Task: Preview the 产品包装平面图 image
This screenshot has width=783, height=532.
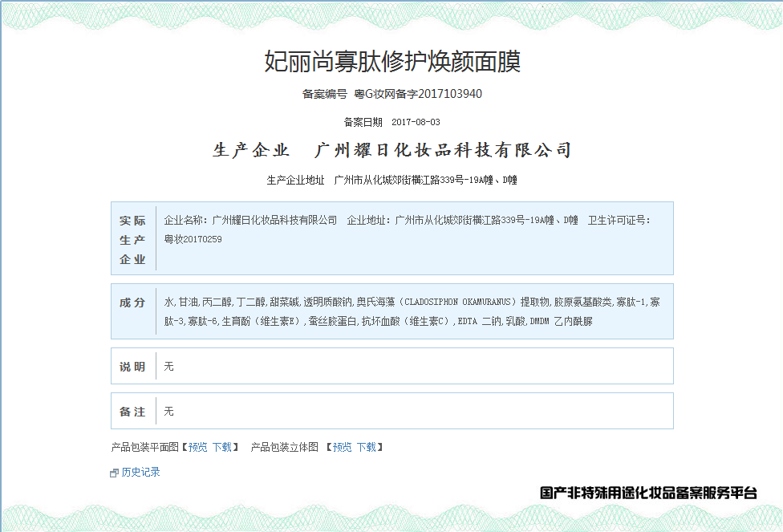Action: click(197, 447)
